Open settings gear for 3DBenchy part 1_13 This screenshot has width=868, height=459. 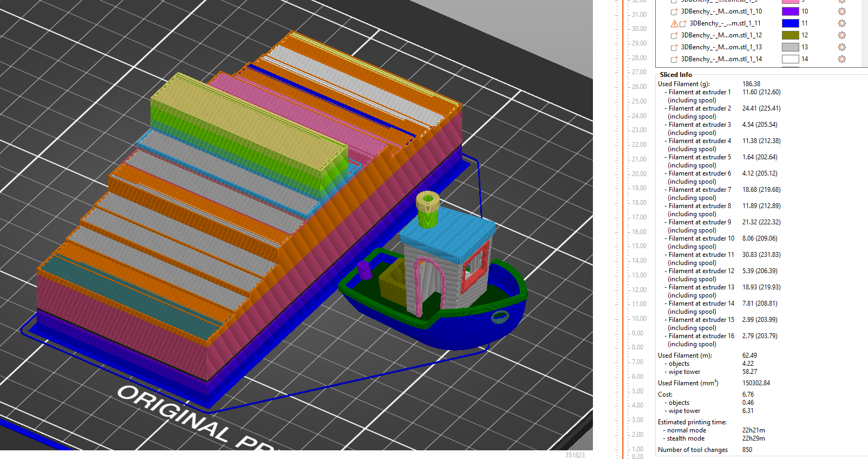coord(842,47)
